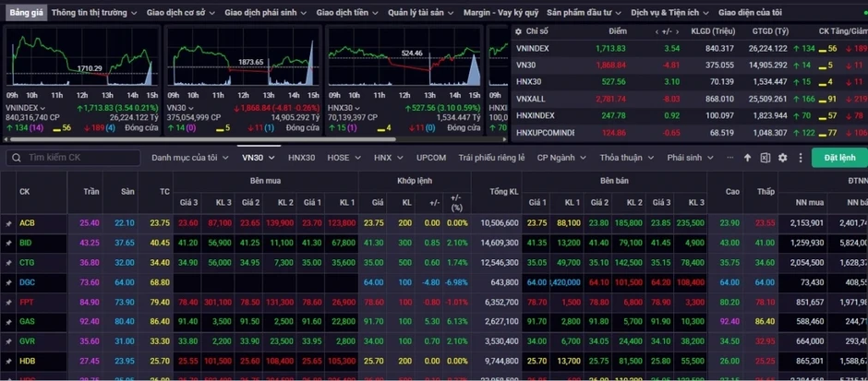The height and width of the screenshot is (381, 868).
Task: Click the Tổng KL column header
Action: (x=504, y=192)
